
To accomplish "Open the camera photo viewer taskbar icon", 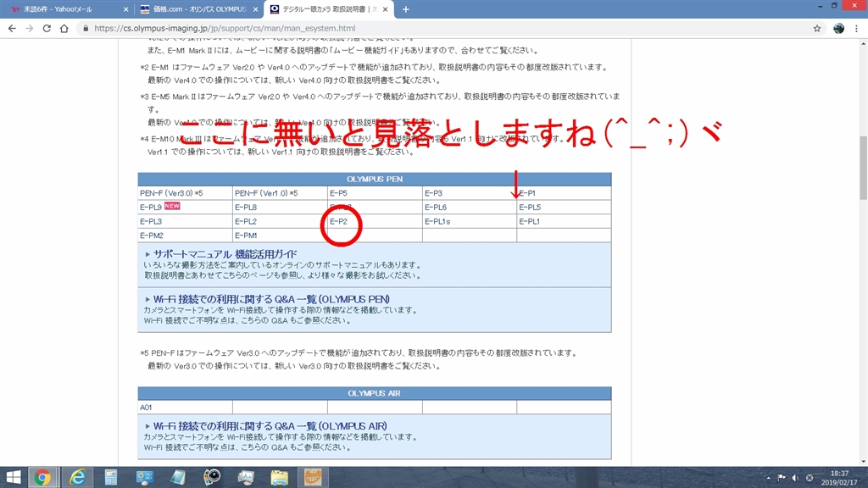I will click(x=212, y=477).
